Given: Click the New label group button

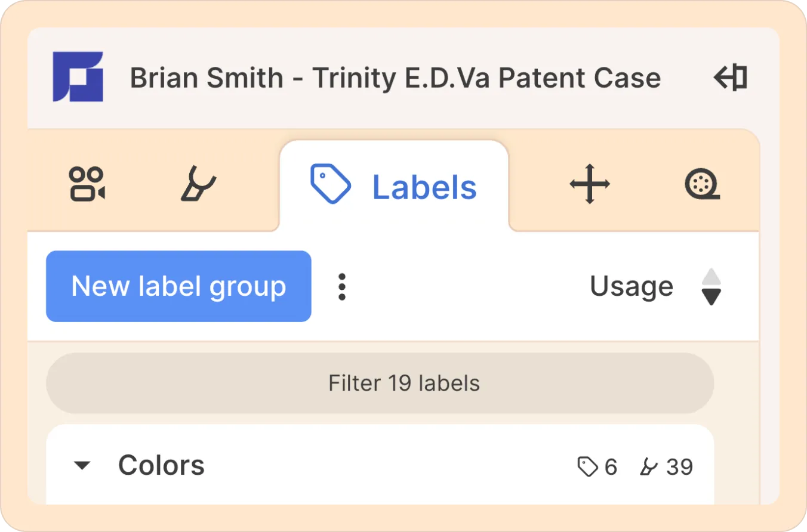Looking at the screenshot, I should pyautogui.click(x=178, y=286).
